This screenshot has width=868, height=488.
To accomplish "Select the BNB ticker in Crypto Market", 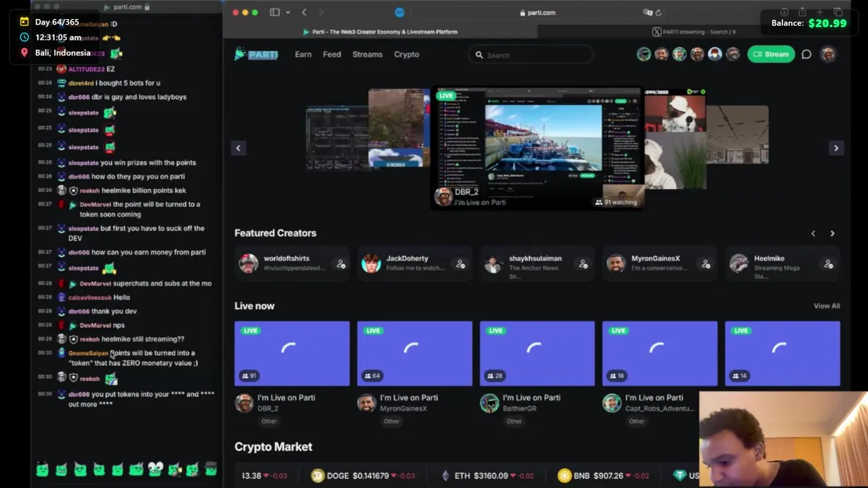I will coord(604,476).
